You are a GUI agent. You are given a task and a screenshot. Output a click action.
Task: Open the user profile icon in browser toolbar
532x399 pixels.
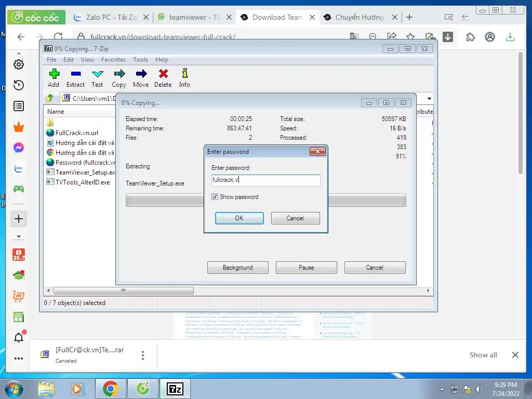click(x=490, y=37)
